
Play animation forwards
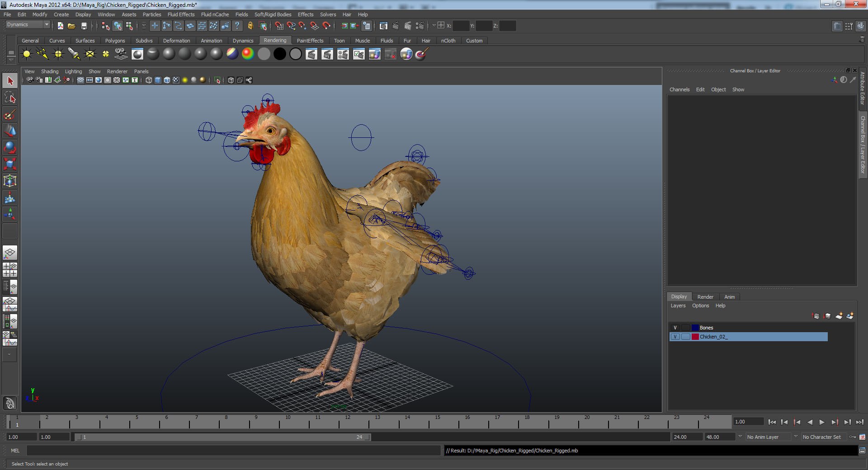[822, 422]
